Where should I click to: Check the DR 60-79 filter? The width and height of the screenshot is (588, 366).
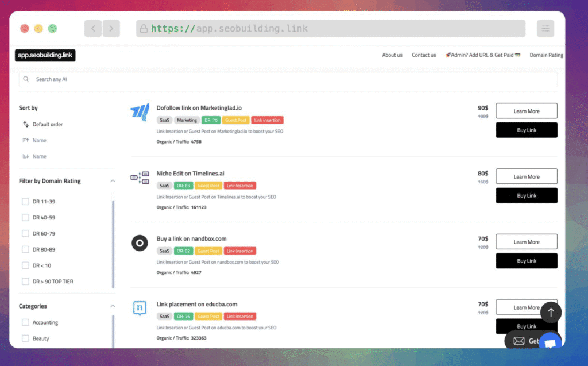tap(25, 233)
